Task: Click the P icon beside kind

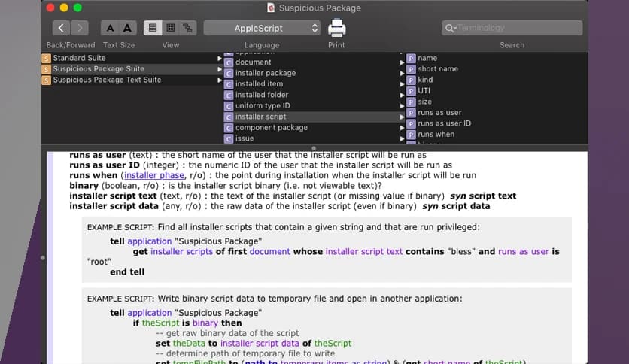Action: coord(411,80)
